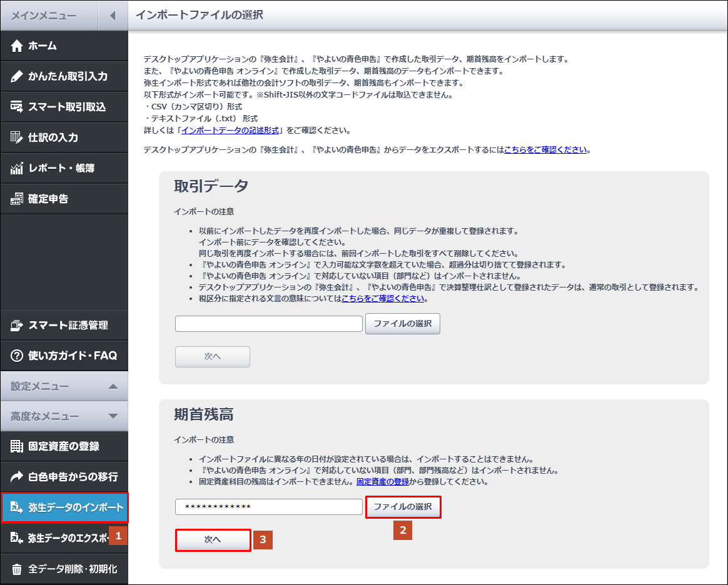Click ファイルの選択 under 期首残高
This screenshot has height=585, width=728.
tap(403, 507)
